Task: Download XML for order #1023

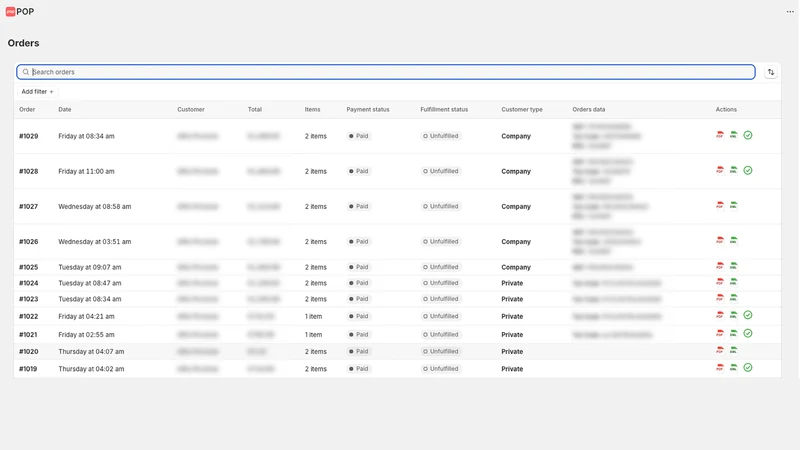Action: point(733,298)
